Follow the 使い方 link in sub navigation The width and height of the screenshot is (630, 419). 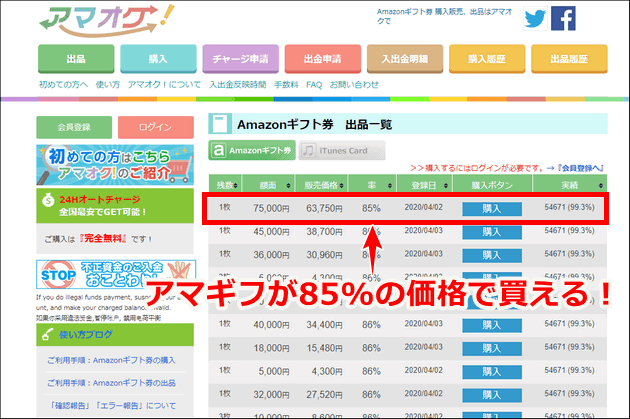pyautogui.click(x=108, y=84)
